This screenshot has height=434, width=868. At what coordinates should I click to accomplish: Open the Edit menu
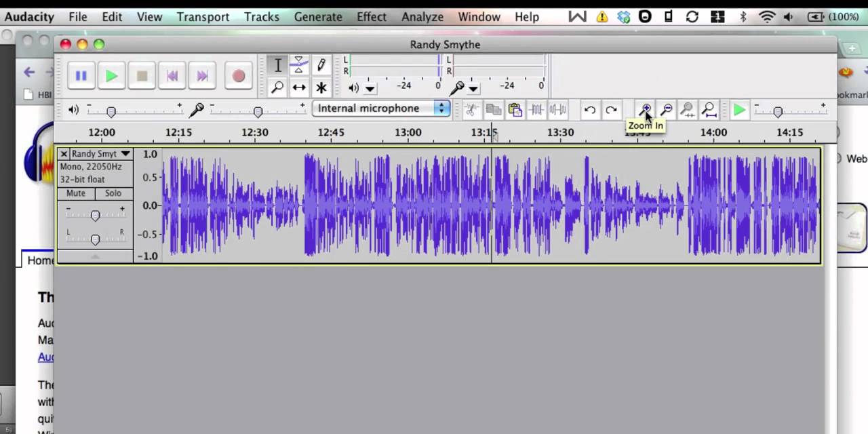tap(112, 17)
